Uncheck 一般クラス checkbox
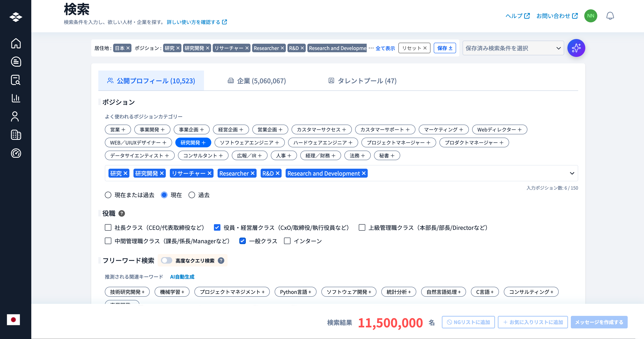This screenshot has height=339, width=644. (243, 241)
